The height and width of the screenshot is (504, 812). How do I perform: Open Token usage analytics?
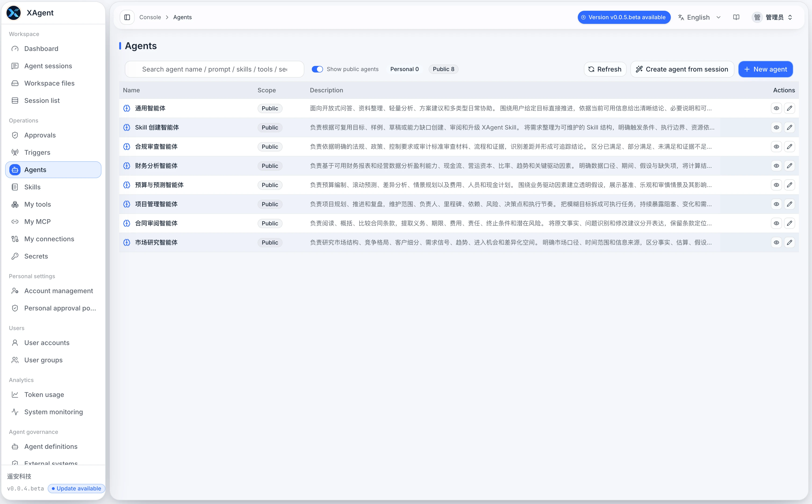(53, 395)
